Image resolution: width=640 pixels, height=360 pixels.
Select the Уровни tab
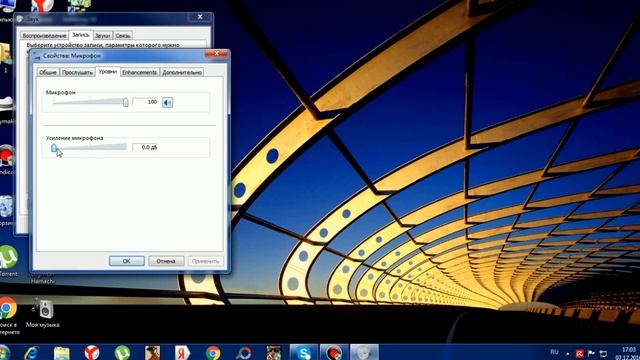pyautogui.click(x=108, y=71)
